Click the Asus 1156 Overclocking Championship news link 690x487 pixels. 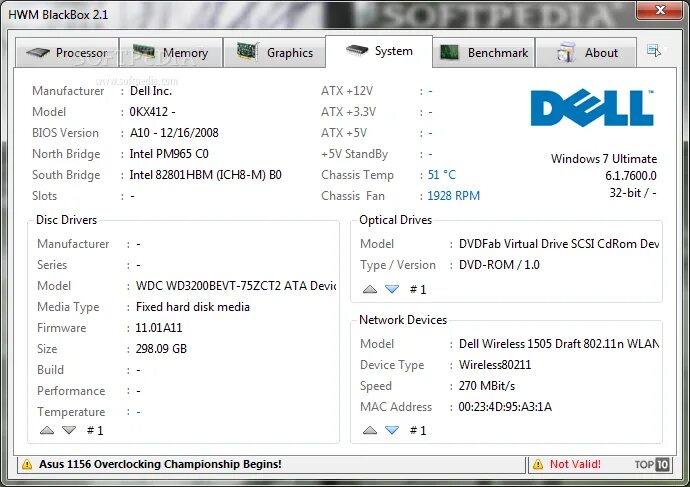pyautogui.click(x=160, y=464)
